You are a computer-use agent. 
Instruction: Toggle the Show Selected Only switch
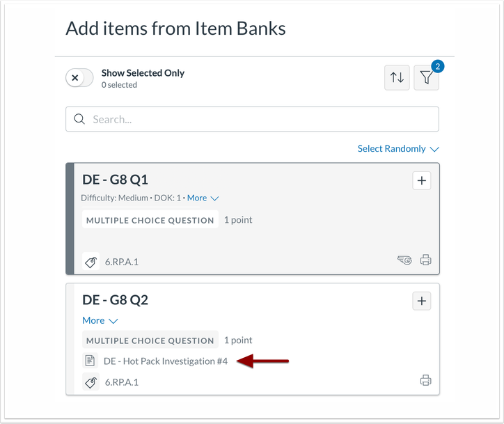click(x=79, y=78)
